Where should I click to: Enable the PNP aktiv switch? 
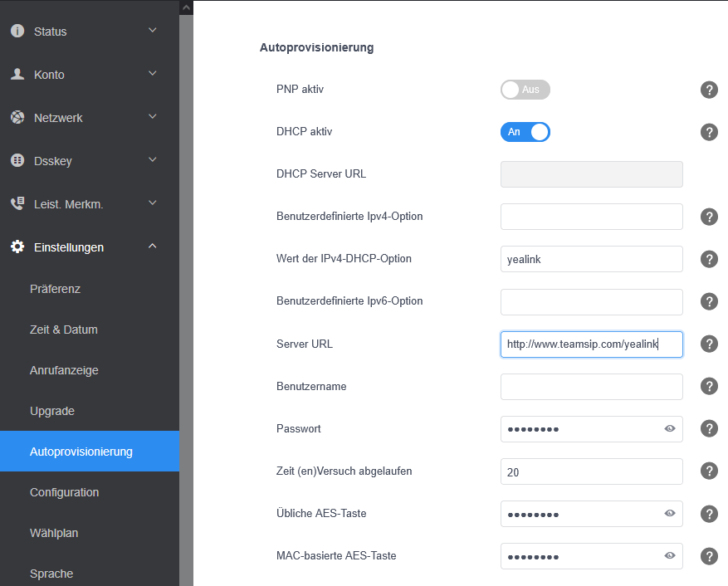point(525,90)
